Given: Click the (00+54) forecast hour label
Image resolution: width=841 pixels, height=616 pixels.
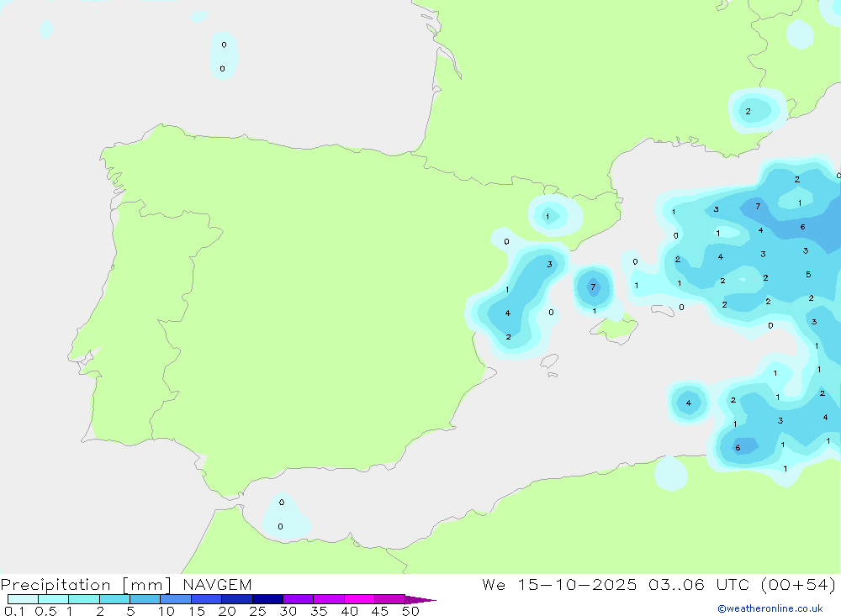Looking at the screenshot, I should click(x=798, y=584).
